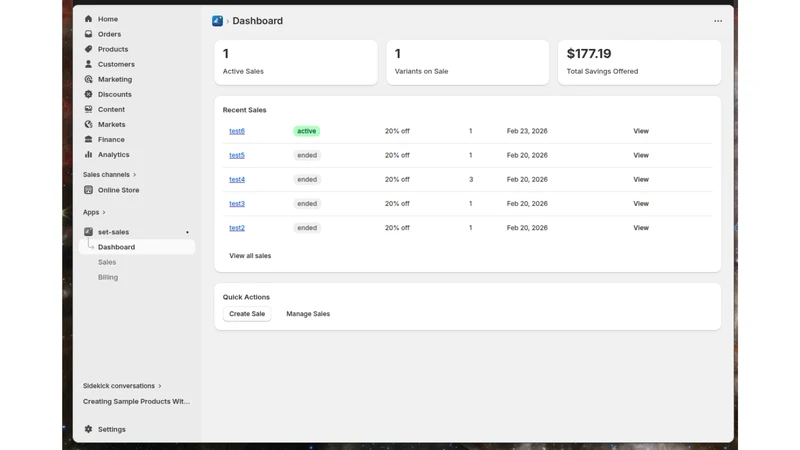This screenshot has height=450, width=800.
Task: Click the Home house icon
Action: pyautogui.click(x=88, y=19)
